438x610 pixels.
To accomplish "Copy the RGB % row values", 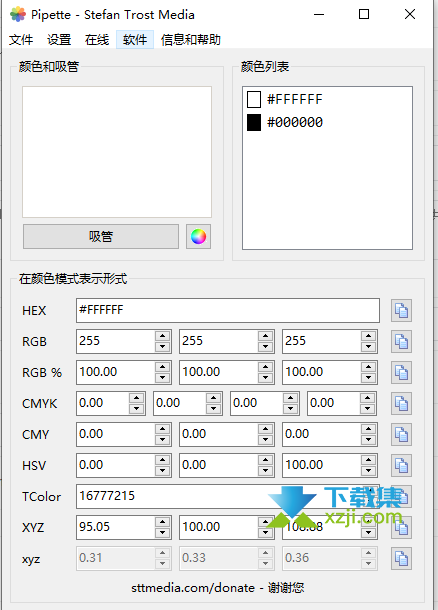I will pyautogui.click(x=401, y=372).
